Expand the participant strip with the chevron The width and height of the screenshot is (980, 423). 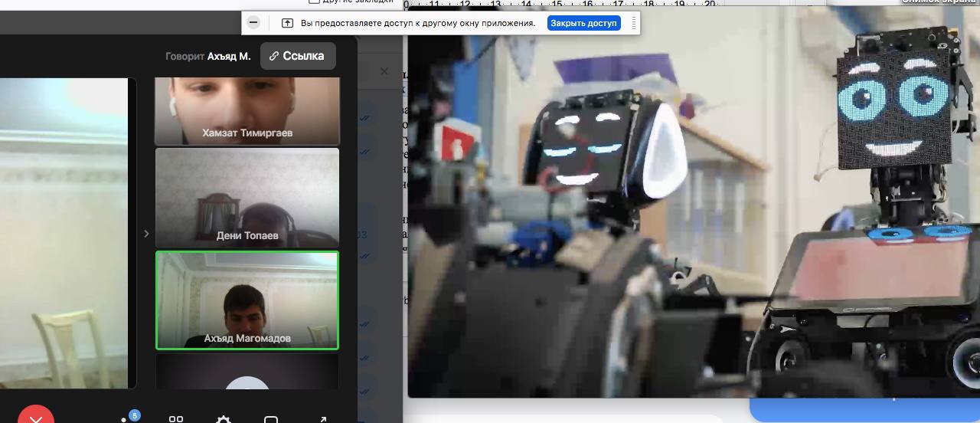click(x=146, y=234)
